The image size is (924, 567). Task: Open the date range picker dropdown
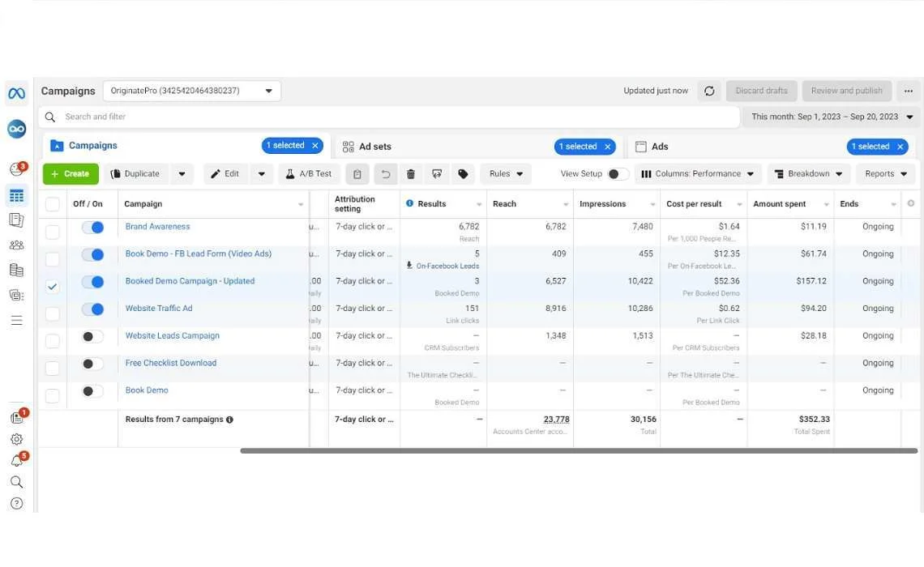point(832,117)
